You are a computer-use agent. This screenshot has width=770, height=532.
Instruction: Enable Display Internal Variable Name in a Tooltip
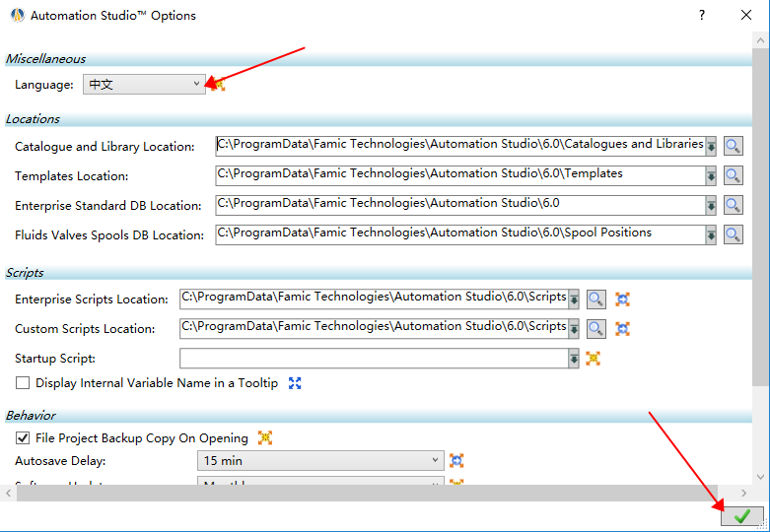[x=23, y=383]
